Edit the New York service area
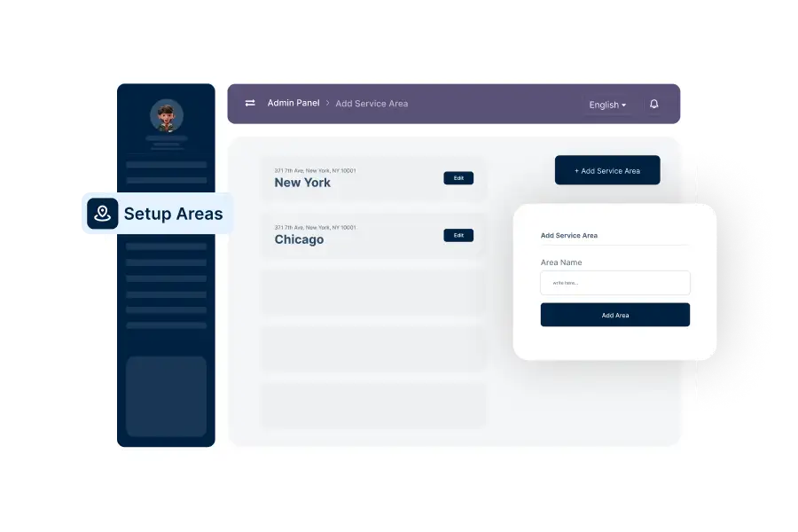 point(458,178)
